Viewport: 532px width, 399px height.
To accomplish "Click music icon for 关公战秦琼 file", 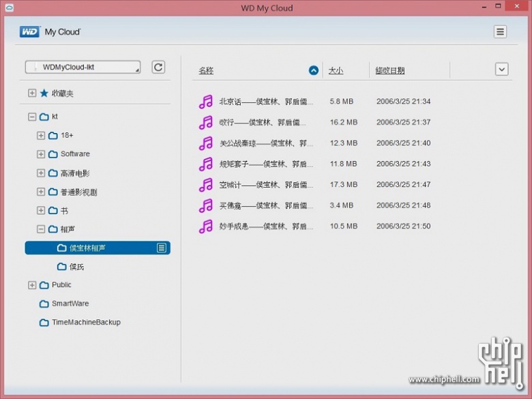I will [x=205, y=143].
